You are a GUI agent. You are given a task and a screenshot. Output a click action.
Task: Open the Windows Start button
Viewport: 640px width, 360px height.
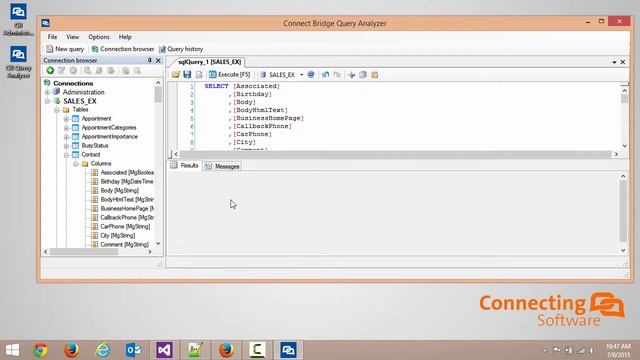13,350
